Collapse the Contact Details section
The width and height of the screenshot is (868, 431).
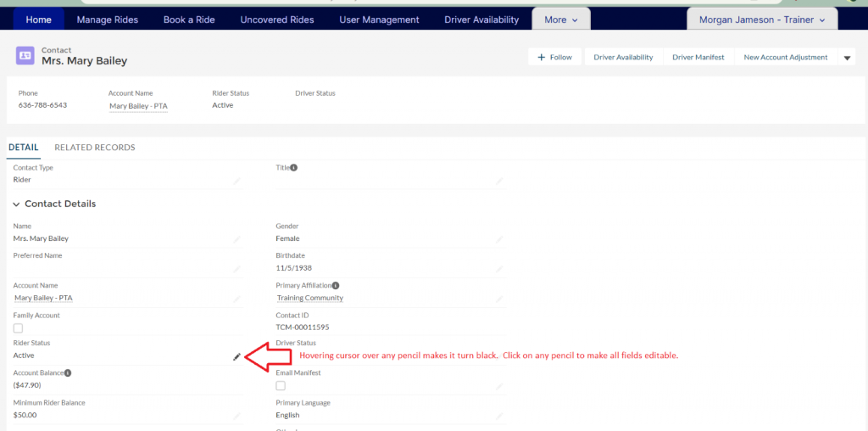[x=17, y=204]
